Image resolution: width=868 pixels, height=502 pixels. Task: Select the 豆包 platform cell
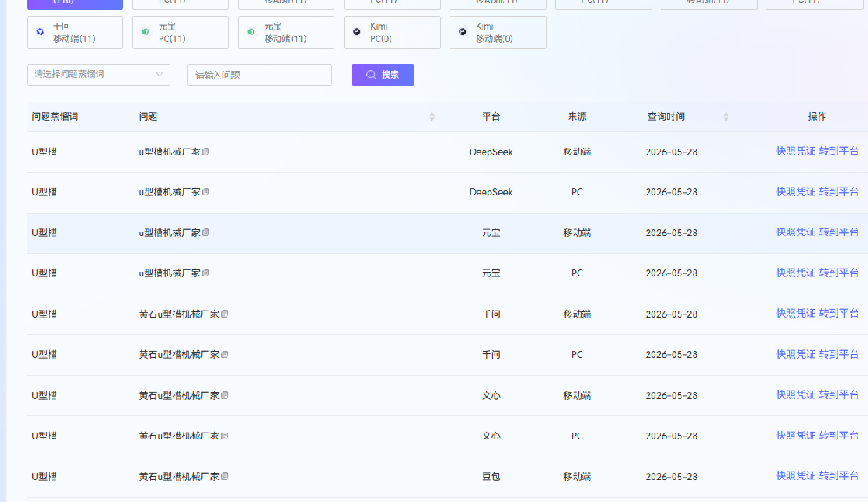click(491, 477)
